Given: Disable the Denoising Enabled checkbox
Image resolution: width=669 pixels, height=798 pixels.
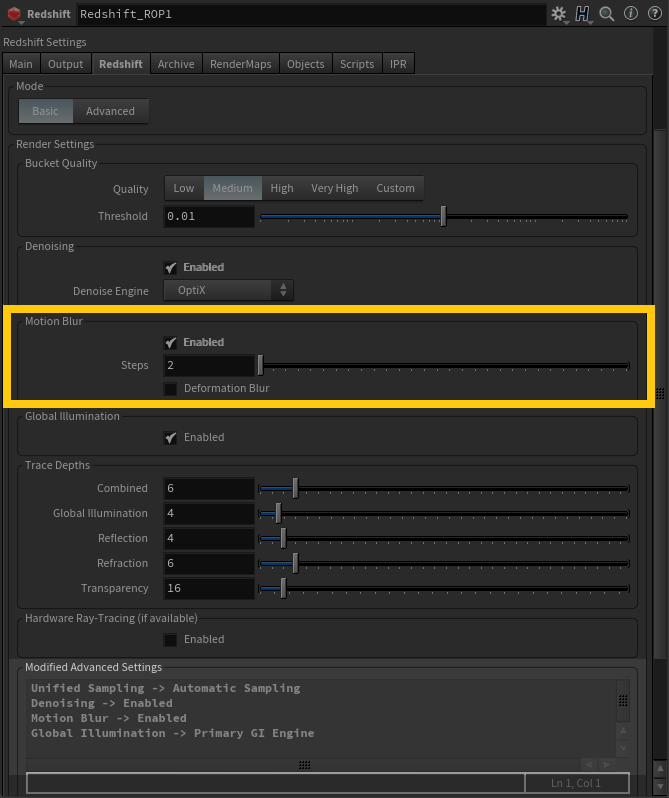Looking at the screenshot, I should click(171, 268).
